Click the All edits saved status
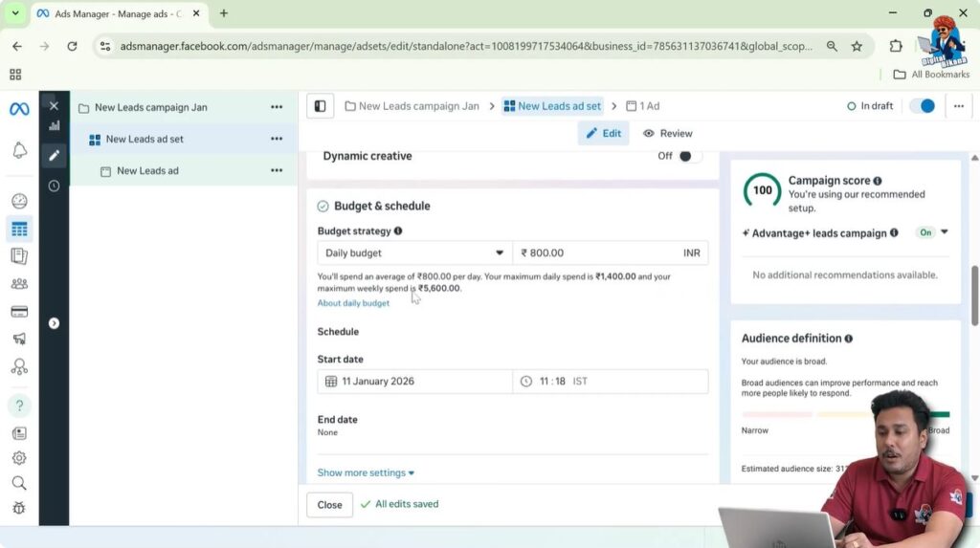Image resolution: width=980 pixels, height=548 pixels. pos(399,504)
